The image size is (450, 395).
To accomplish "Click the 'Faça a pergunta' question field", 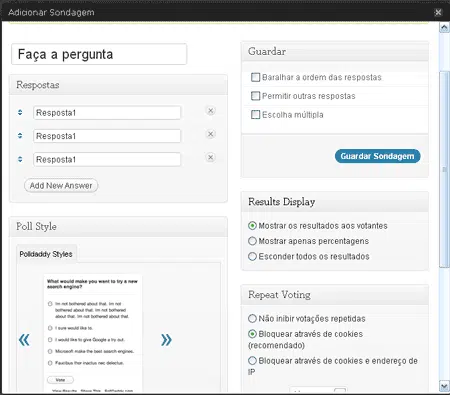I will click(x=99, y=54).
